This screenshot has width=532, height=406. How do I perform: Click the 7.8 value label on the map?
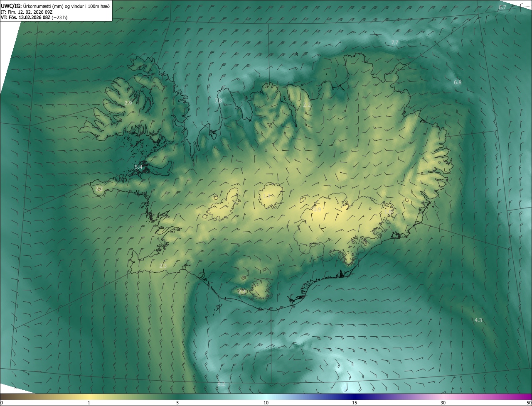218,101
